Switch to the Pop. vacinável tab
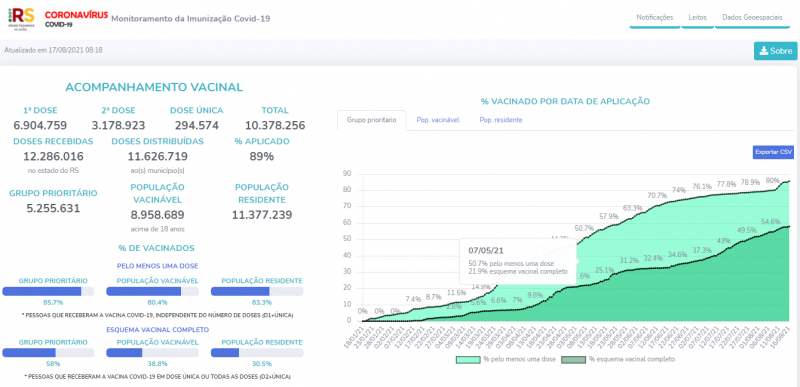This screenshot has height=387, width=800. [438, 120]
